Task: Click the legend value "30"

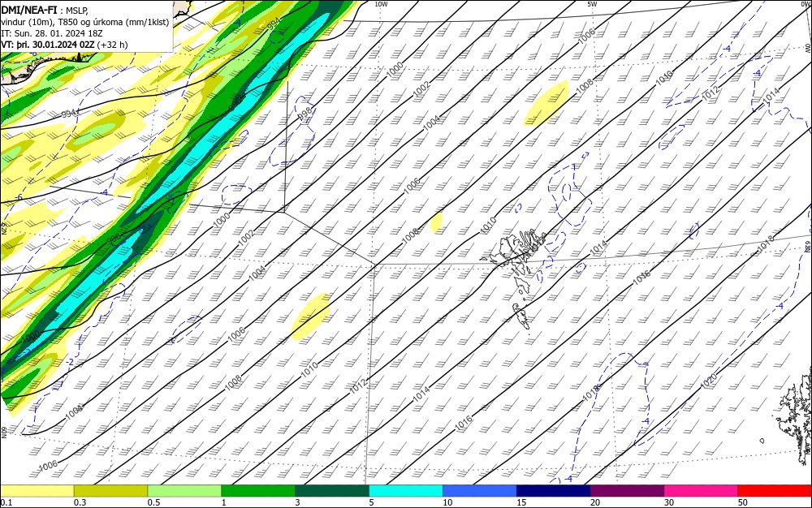Action: [669, 502]
